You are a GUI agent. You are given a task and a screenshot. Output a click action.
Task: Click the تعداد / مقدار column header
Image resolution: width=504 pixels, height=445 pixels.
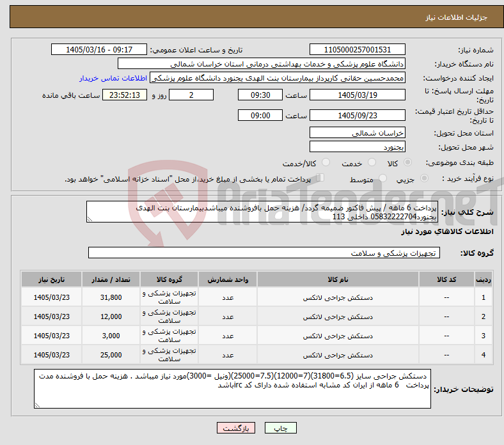[111, 279]
